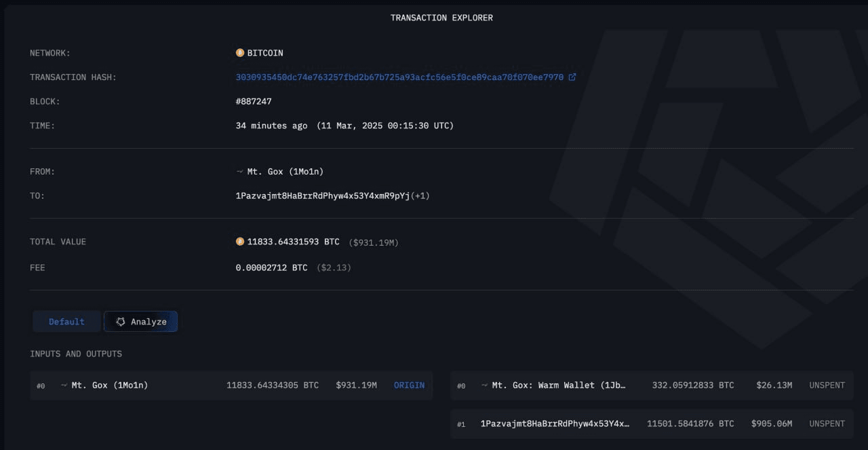
Task: Click the fee amount 0.00002712 BTC
Action: 271,268
